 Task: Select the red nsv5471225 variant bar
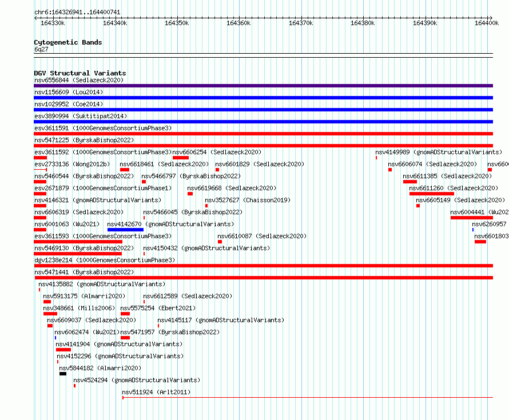[x=263, y=146]
